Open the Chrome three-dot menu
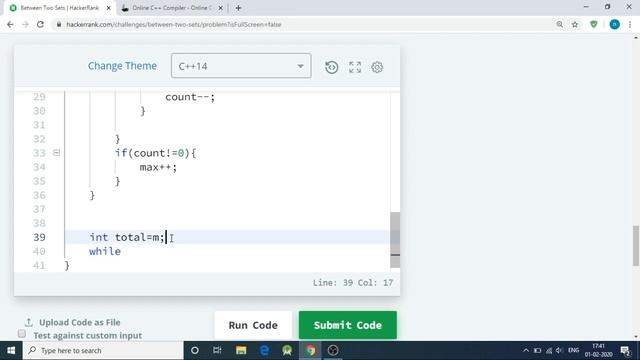640x360 pixels. point(630,24)
